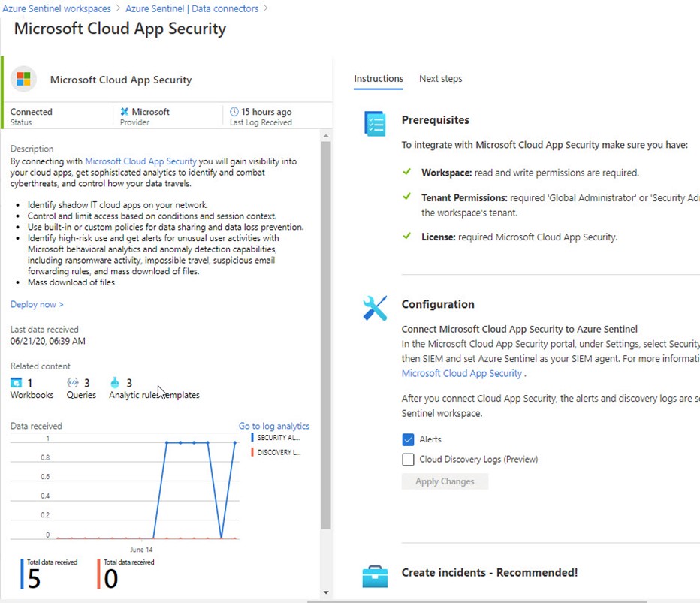Click the blue Security Alerts legend swatch
The image size is (700, 603).
[x=252, y=437]
